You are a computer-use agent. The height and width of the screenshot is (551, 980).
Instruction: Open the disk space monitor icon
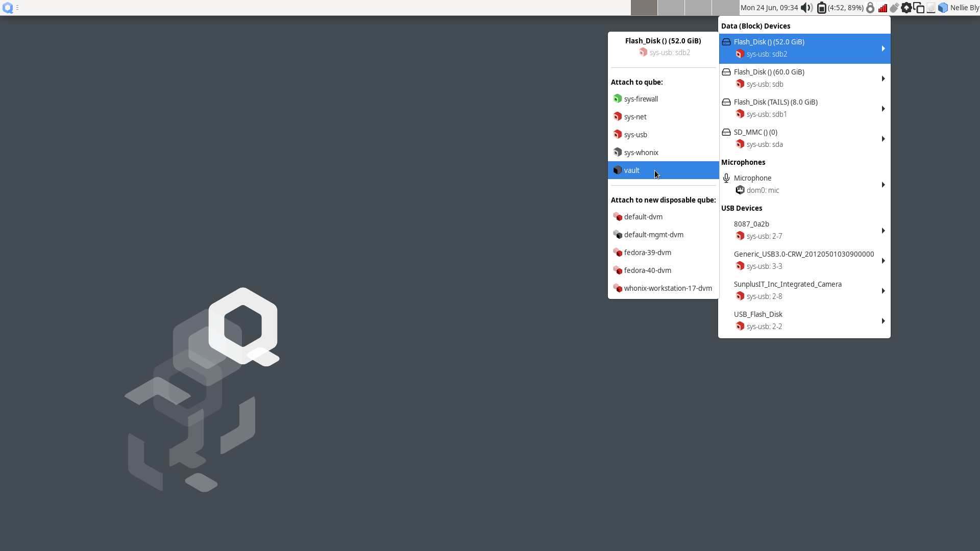coord(931,8)
